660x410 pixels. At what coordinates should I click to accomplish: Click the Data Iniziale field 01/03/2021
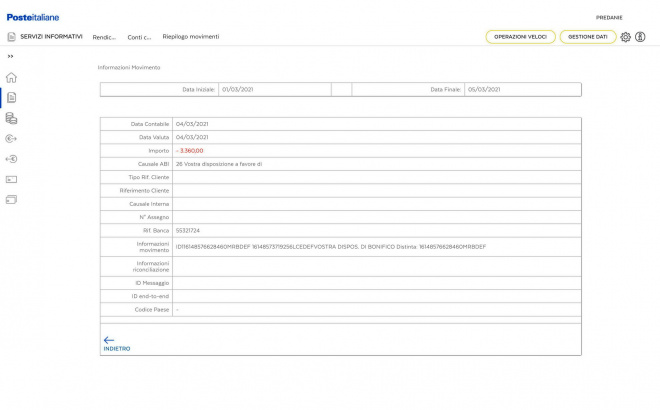point(273,89)
